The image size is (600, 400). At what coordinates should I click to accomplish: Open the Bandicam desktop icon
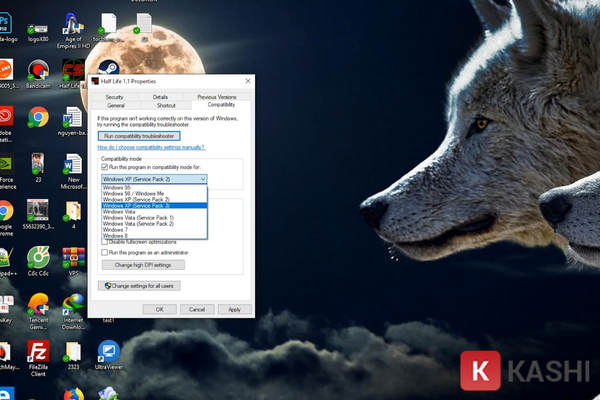[38, 70]
